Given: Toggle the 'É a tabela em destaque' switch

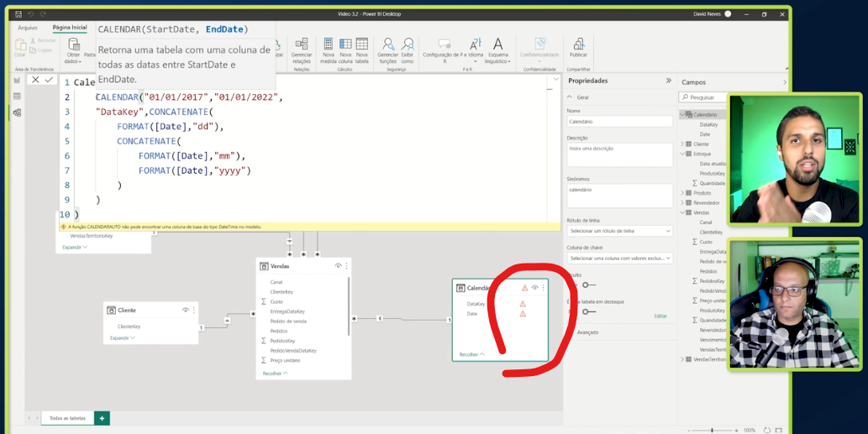Looking at the screenshot, I should pos(588,311).
